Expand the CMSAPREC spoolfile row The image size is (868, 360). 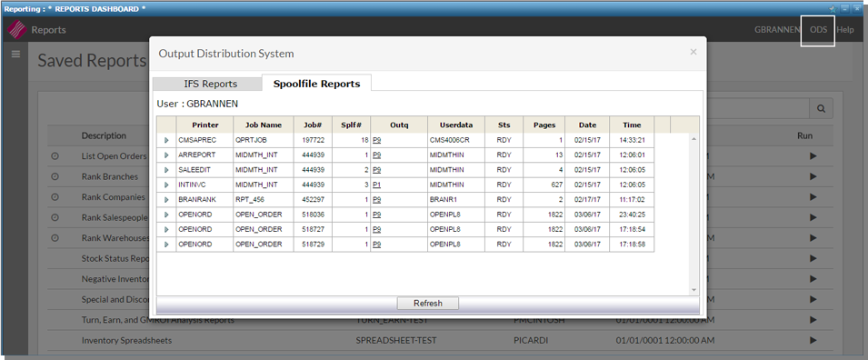coord(166,141)
